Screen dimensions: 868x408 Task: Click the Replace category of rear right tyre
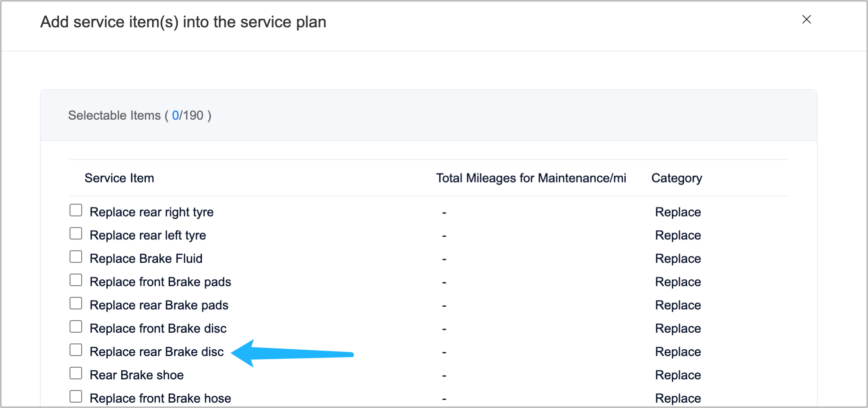pos(678,212)
